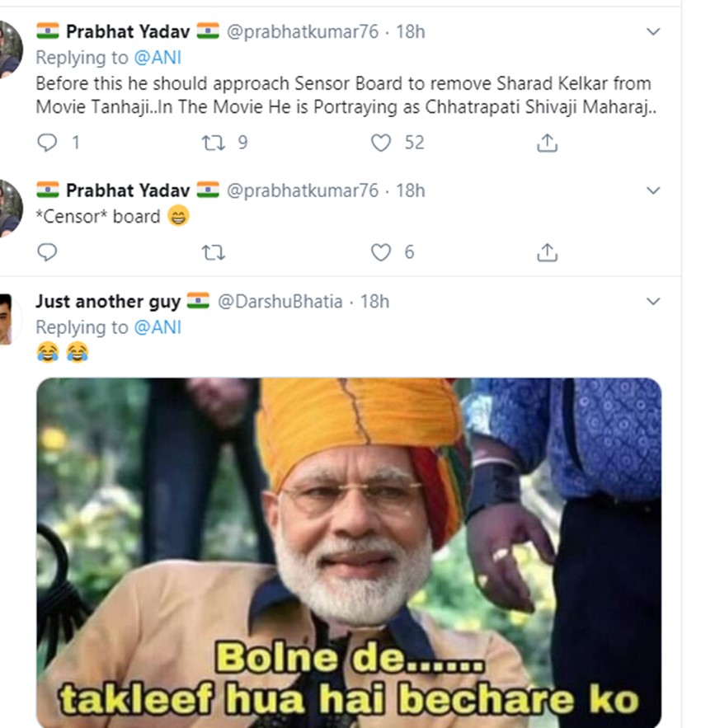
Task: Reply to the *Censor* board tweet
Action: coord(48,252)
